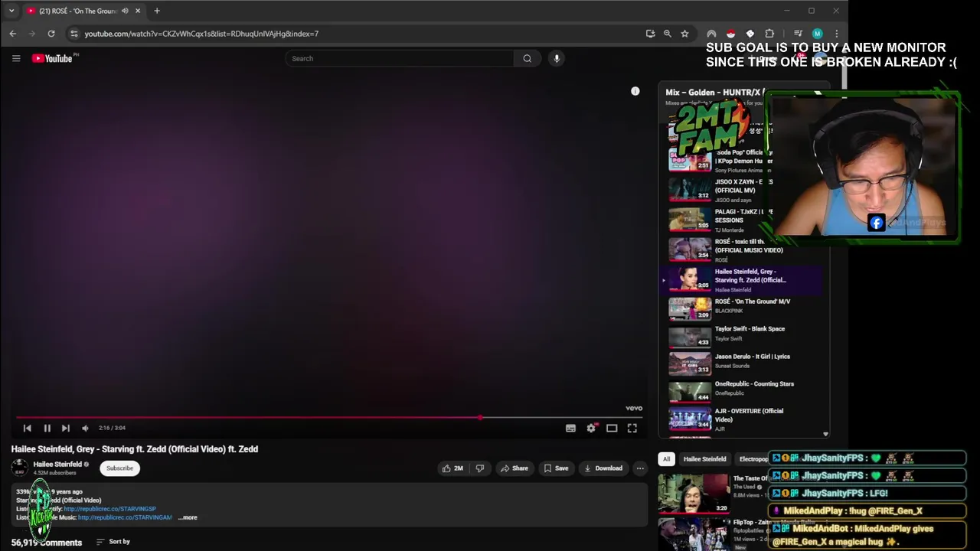
Task: Go to the YouTube home logo
Action: 52,58
